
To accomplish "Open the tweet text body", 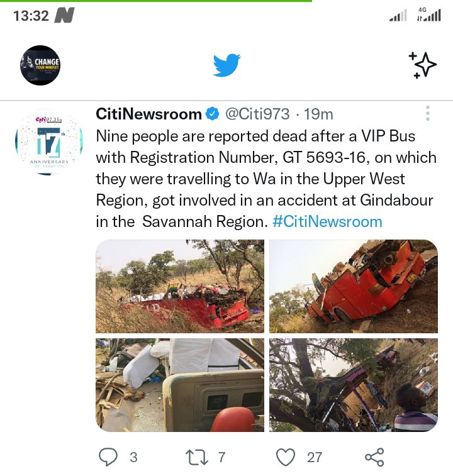I will coord(266,179).
